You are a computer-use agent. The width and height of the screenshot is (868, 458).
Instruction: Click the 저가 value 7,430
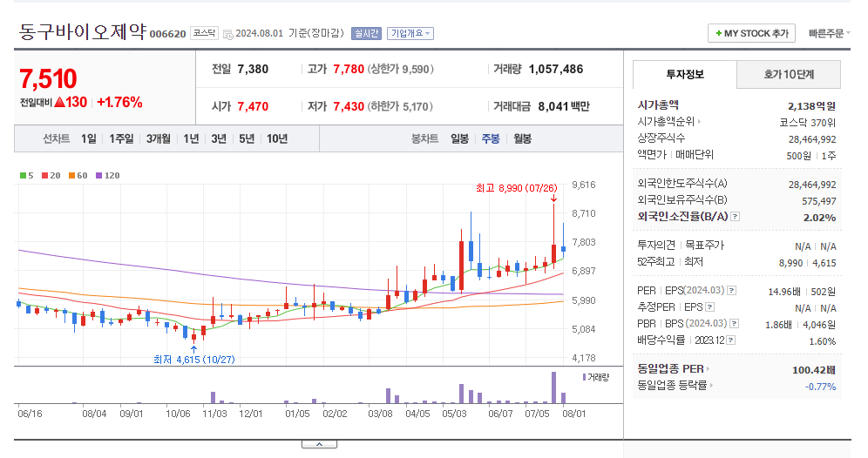pyautogui.click(x=349, y=106)
